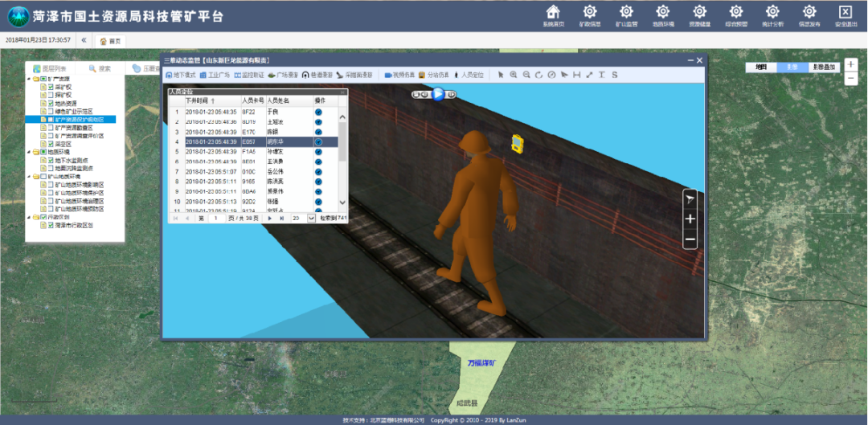
Task: Click the rotate tool in 3D toolbar
Action: pos(538,75)
